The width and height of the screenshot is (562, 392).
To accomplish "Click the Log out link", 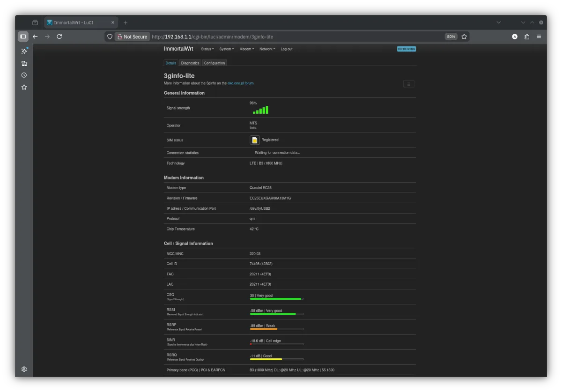I will click(x=286, y=49).
